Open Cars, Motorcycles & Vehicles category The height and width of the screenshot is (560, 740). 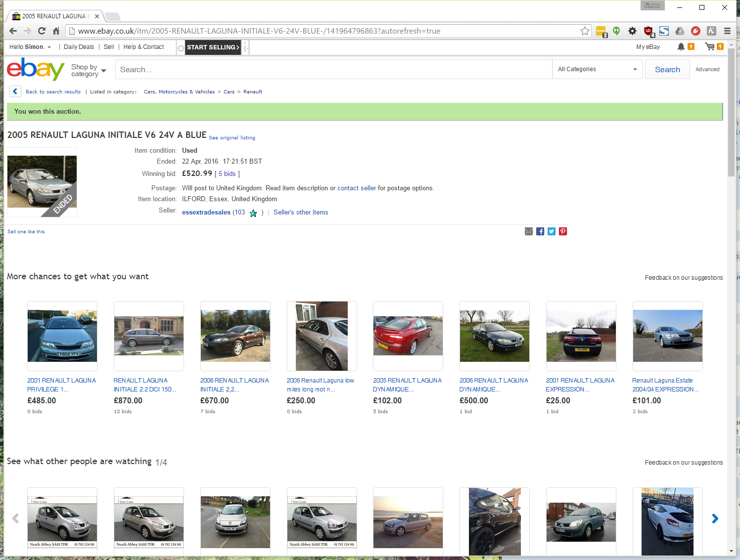pyautogui.click(x=179, y=92)
